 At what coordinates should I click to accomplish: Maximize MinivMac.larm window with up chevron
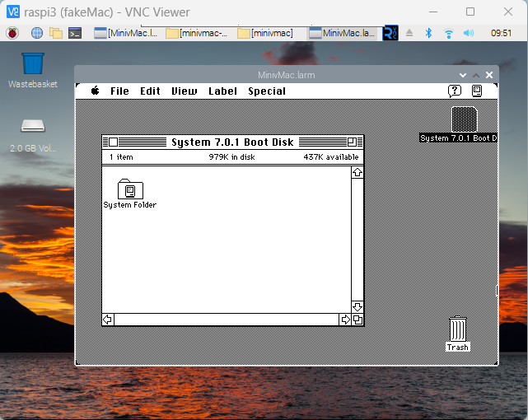[x=476, y=75]
